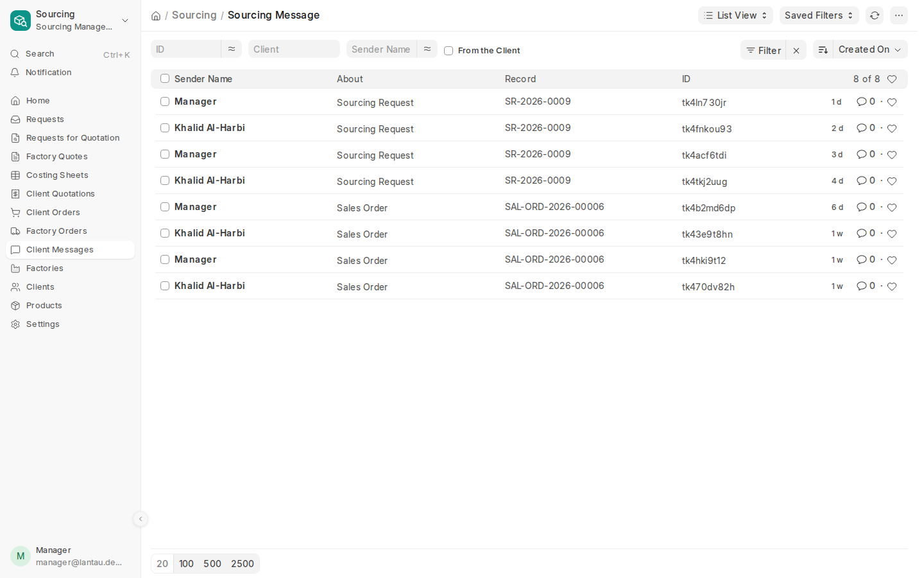The width and height of the screenshot is (924, 578).
Task: Navigate to Client Orders in sidebar
Action: click(x=71, y=213)
